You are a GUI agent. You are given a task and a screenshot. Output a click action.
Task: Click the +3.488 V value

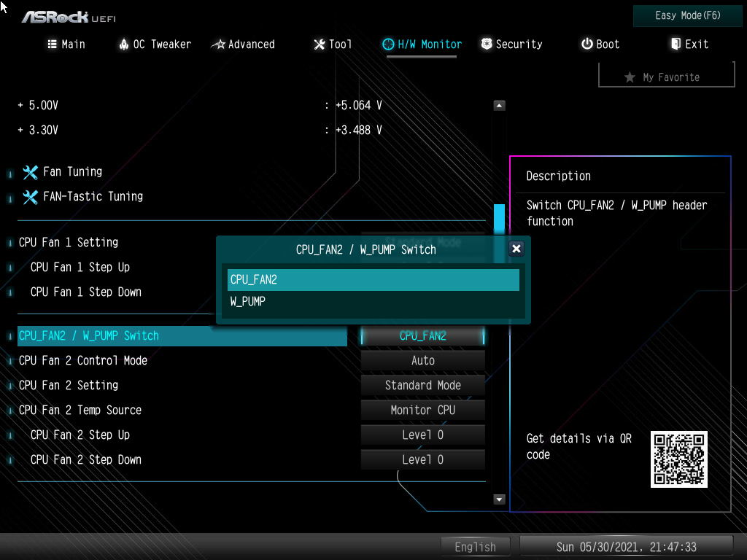359,130
